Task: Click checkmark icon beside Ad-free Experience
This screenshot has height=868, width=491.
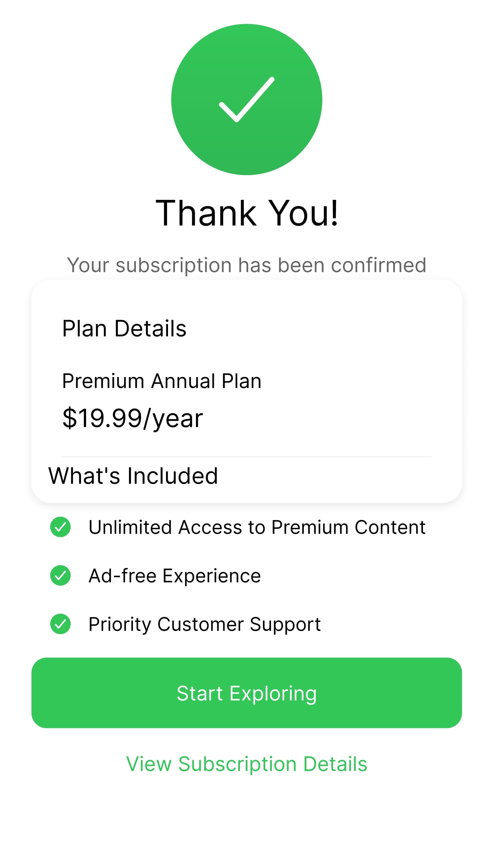Action: 60,576
